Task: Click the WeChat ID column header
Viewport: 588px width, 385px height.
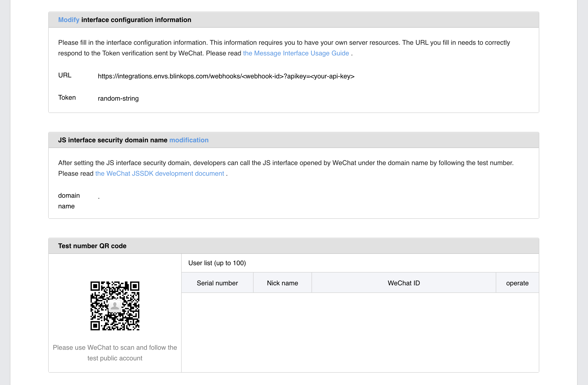Action: pos(404,283)
